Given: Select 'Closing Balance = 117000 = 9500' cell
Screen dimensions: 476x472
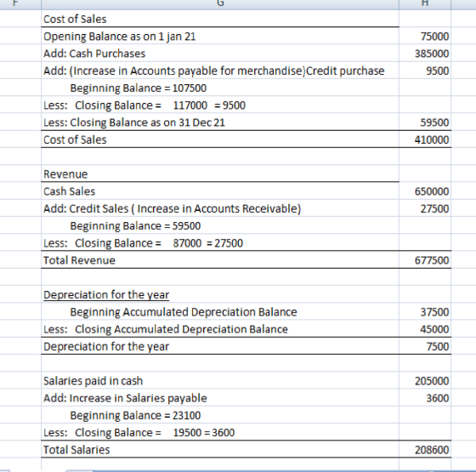Looking at the screenshot, I should coord(220,105).
